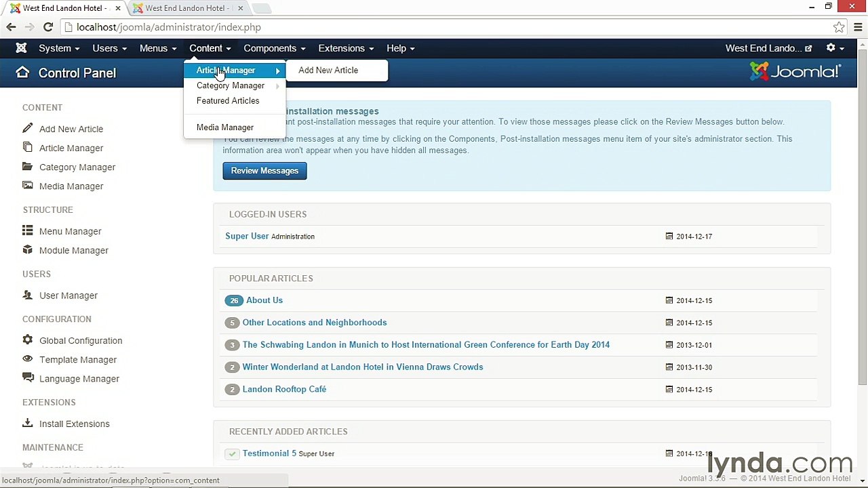Viewport: 868px width, 488px height.
Task: Open the System dropdown menu
Action: click(x=59, y=48)
